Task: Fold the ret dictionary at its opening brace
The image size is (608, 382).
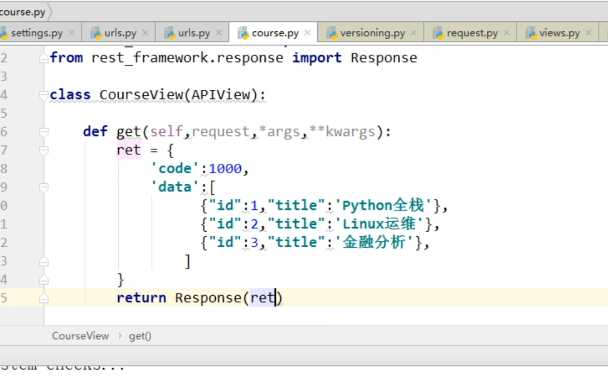Action: pyautogui.click(x=43, y=150)
